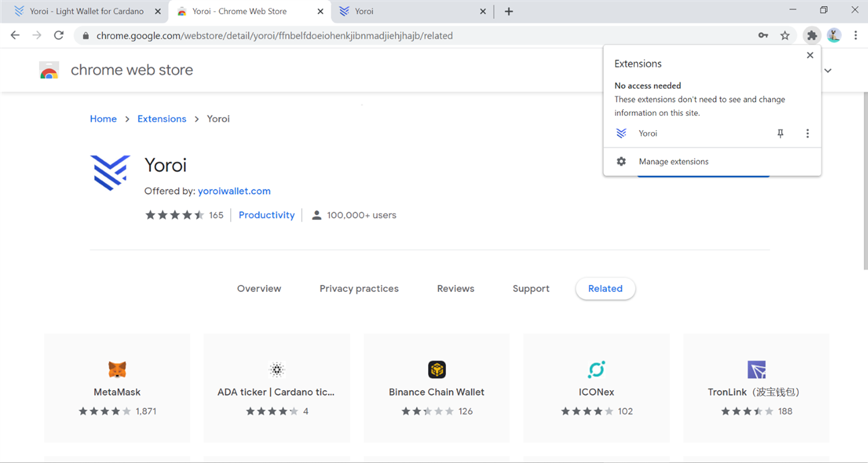Click the 100,000+ users text
This screenshot has height=463, width=868.
click(x=362, y=215)
